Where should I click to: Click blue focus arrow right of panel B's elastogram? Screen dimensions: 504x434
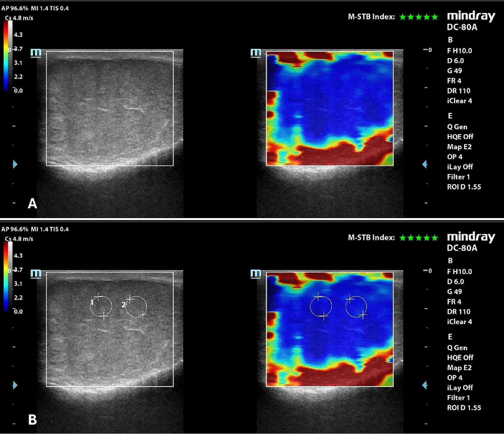point(425,385)
